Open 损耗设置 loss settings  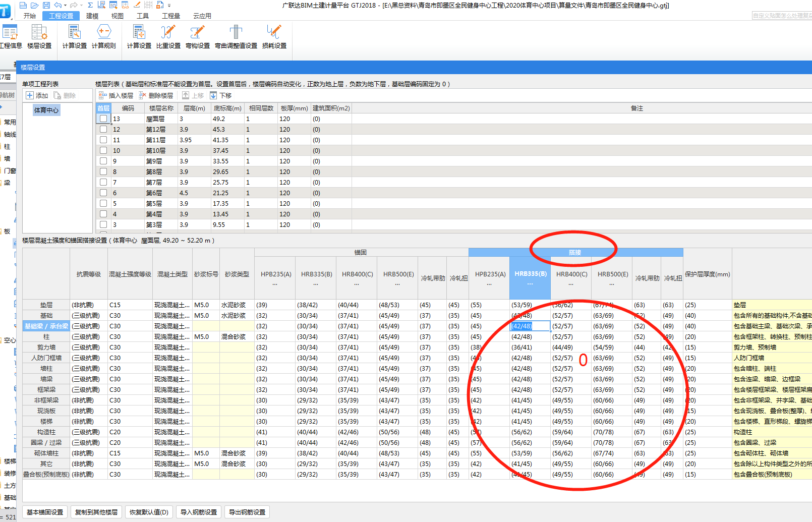tap(274, 37)
